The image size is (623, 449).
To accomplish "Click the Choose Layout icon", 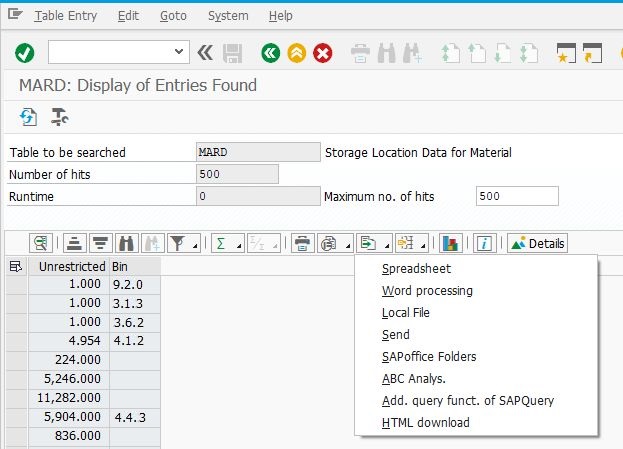I will click(x=406, y=243).
